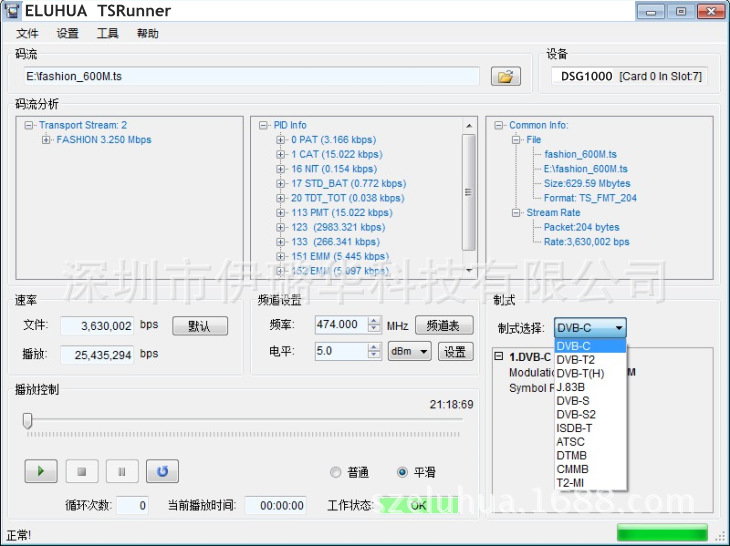Click PID Info scroll down arrow

click(x=469, y=270)
